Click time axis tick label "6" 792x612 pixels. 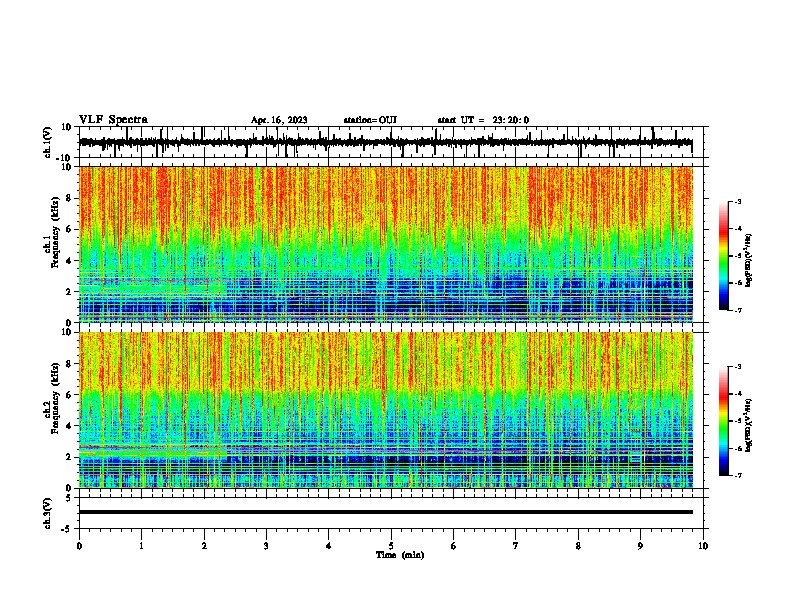tap(454, 546)
